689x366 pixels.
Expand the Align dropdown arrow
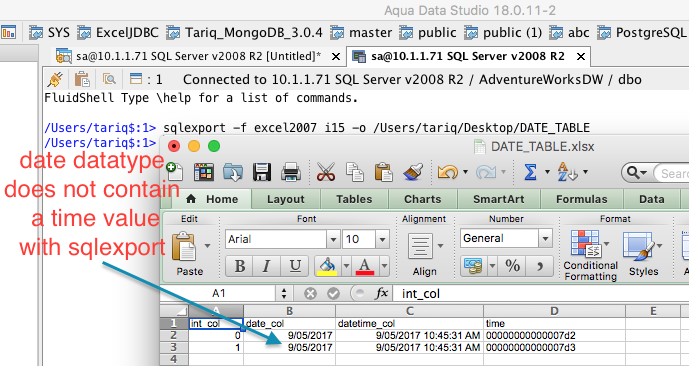click(439, 246)
